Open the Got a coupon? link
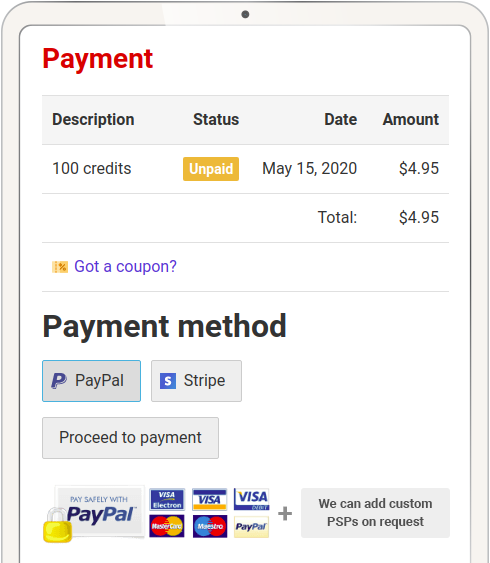This screenshot has width=490, height=563. click(125, 266)
